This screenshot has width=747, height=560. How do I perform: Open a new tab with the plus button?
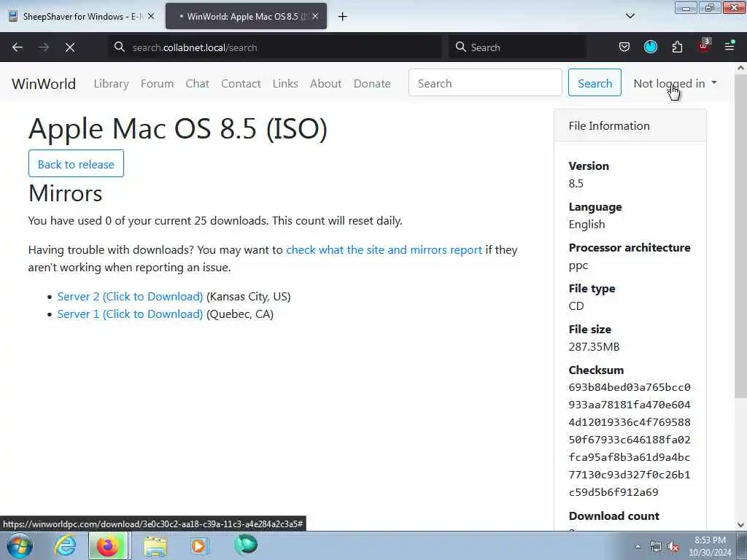(x=343, y=17)
